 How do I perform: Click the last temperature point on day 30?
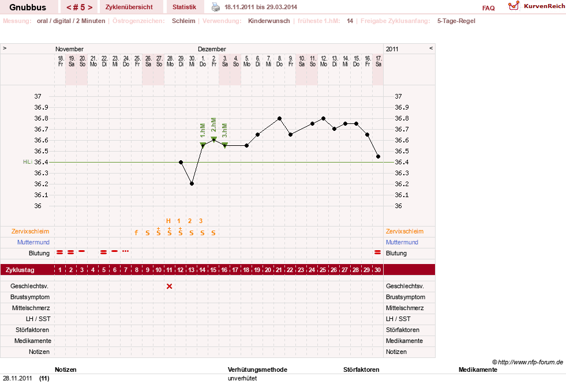(378, 156)
